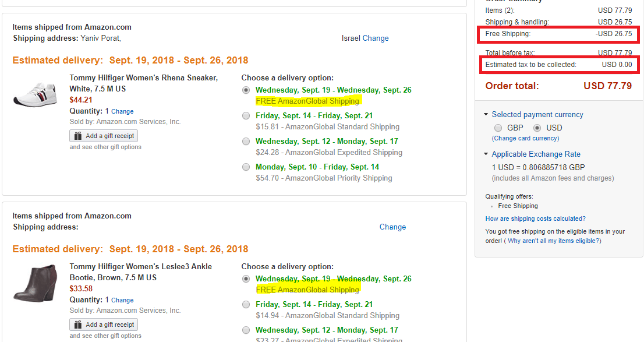Click the gift icon for the Rhena Sneaker
The width and height of the screenshot is (644, 342).
tap(78, 136)
